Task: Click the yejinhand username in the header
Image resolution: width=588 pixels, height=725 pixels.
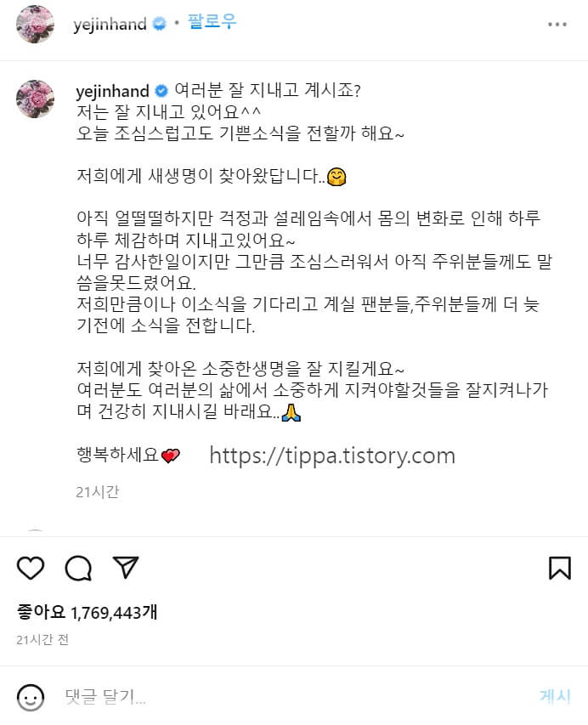Action: (x=110, y=24)
